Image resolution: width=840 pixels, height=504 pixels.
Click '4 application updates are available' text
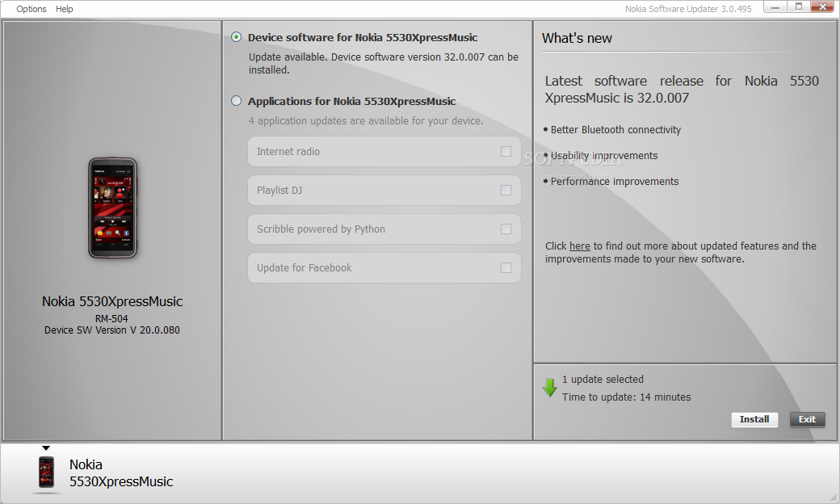coord(365,120)
